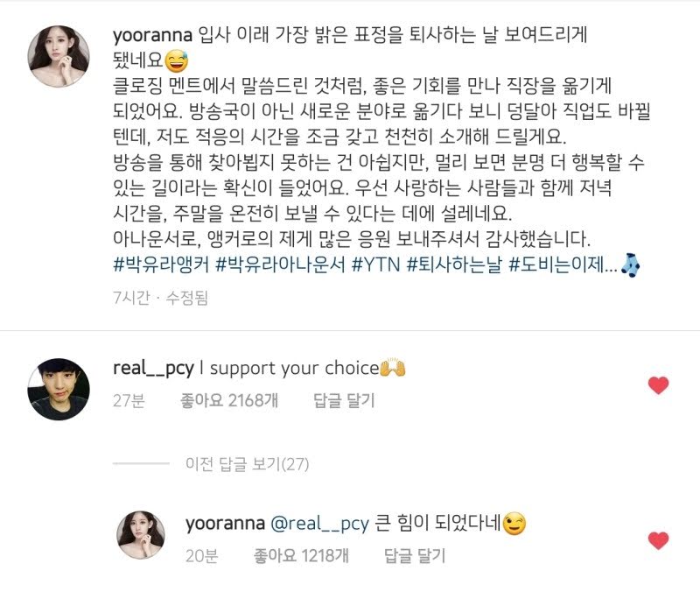This screenshot has height=606, width=700.
Task: Open hashtag #박유라아나운서
Action: tap(280, 264)
